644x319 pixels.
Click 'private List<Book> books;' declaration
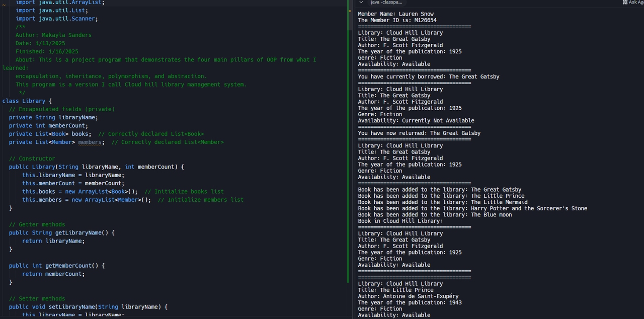point(50,134)
